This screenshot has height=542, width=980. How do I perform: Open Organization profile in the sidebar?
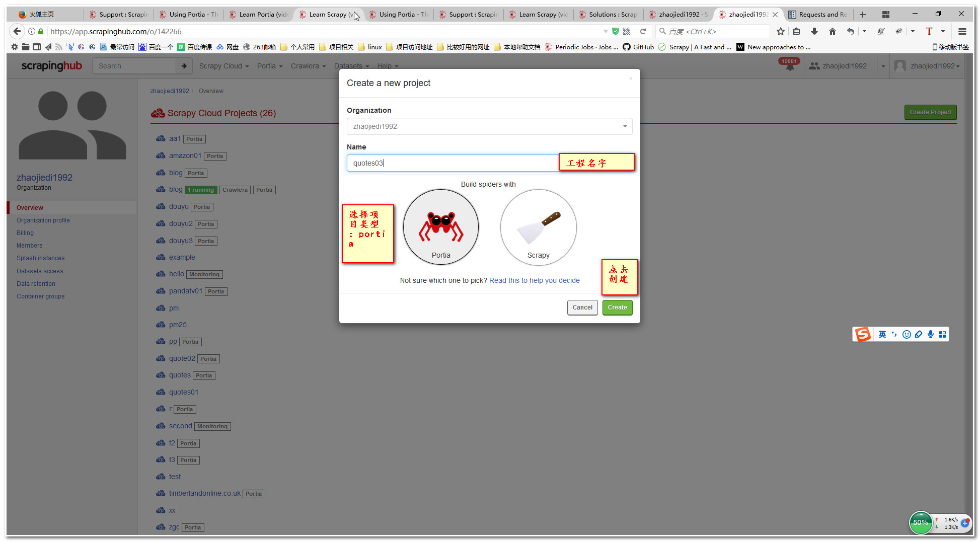point(43,220)
